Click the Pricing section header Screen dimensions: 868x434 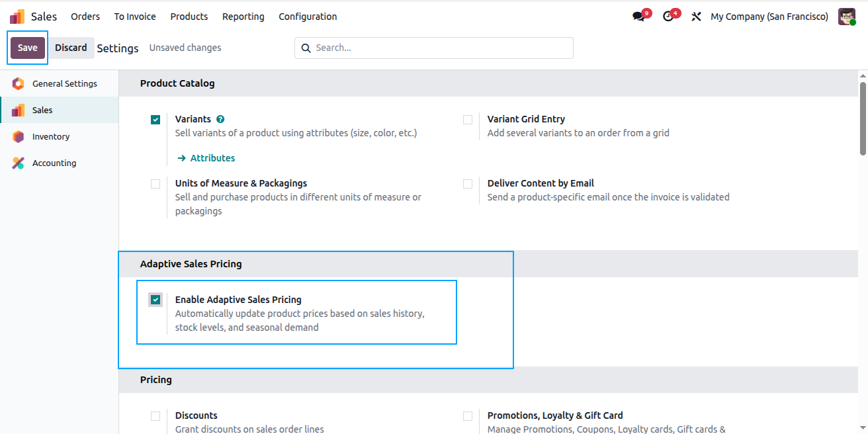(x=156, y=380)
